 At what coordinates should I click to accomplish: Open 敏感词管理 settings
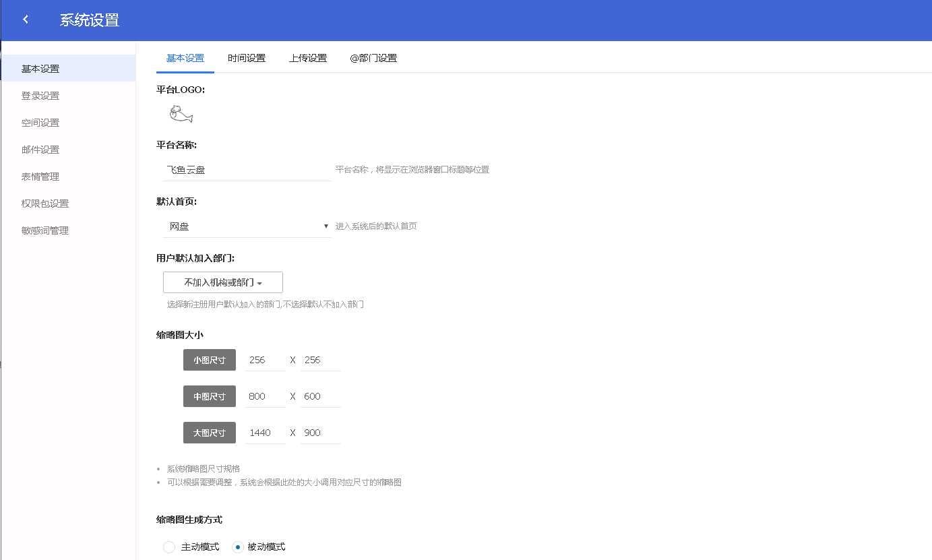(44, 230)
